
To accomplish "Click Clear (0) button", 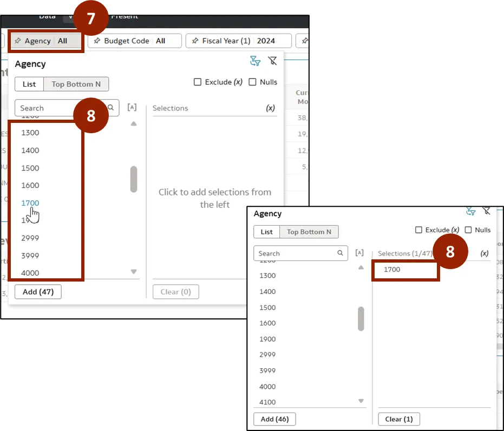I will pos(176,292).
